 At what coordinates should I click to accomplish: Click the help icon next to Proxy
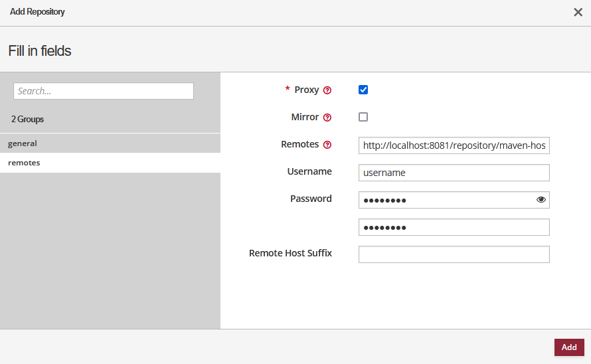[x=327, y=90]
